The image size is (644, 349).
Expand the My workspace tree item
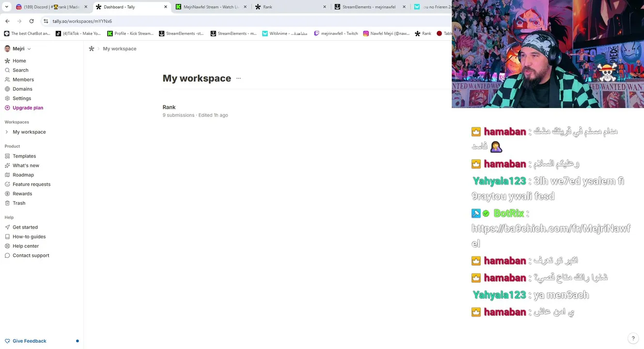pos(7,132)
